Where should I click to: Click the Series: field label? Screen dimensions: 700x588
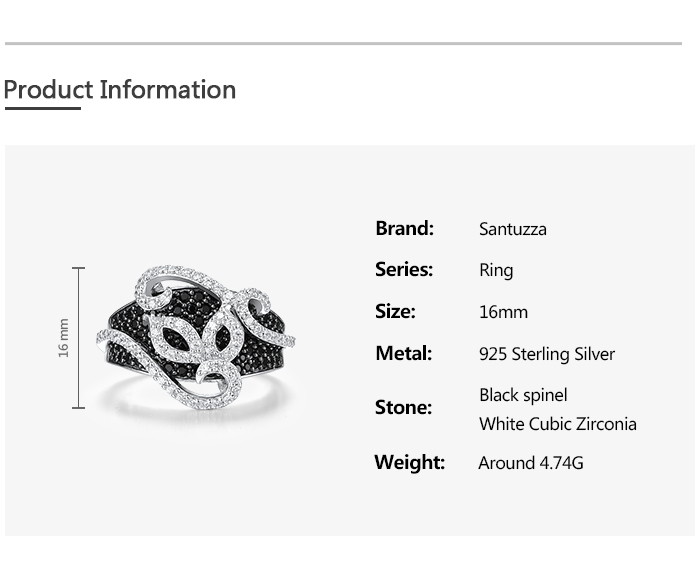pos(403,270)
